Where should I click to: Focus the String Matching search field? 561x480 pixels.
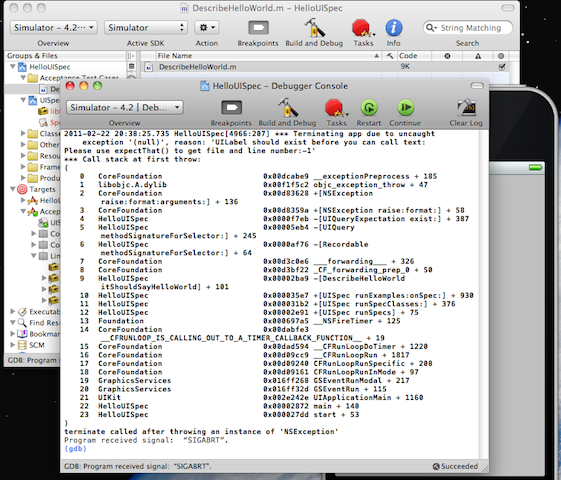468,28
